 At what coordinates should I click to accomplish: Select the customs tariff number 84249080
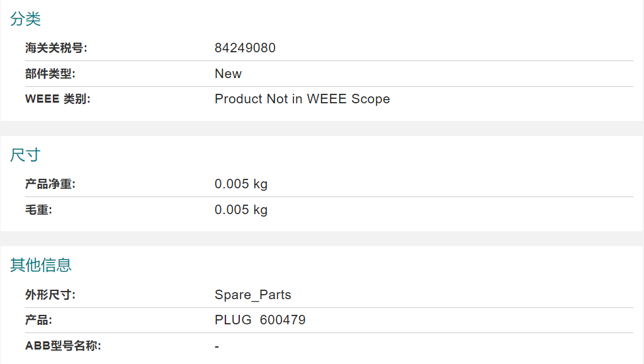point(245,48)
